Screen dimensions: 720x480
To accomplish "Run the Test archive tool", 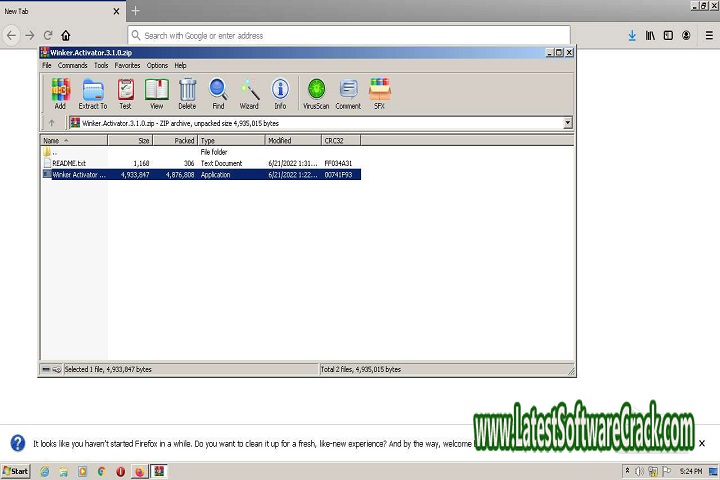I will coord(125,94).
